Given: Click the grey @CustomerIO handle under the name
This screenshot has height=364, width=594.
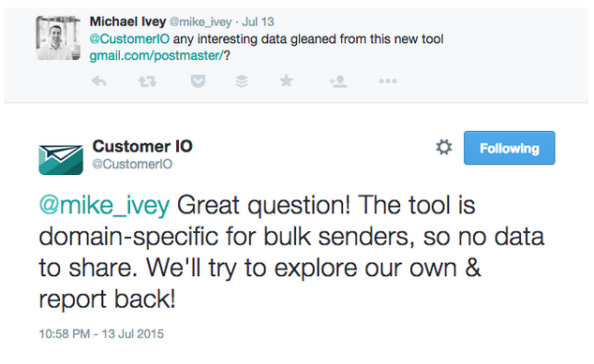Looking at the screenshot, I should coord(132,164).
